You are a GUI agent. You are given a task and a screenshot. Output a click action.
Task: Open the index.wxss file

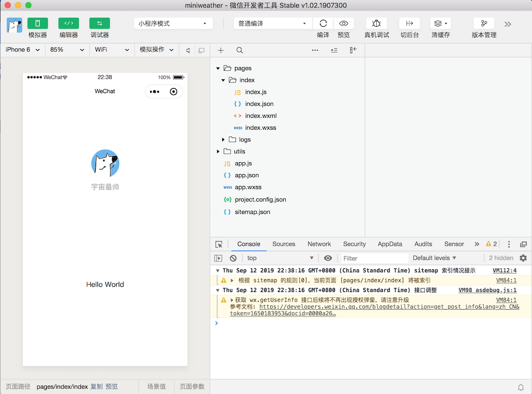261,128
